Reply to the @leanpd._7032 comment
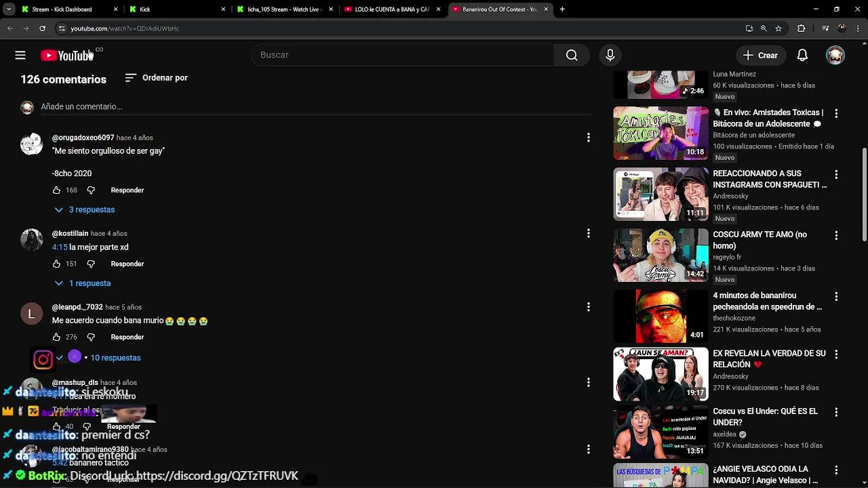Viewport: 868px width, 488px height. 127,337
